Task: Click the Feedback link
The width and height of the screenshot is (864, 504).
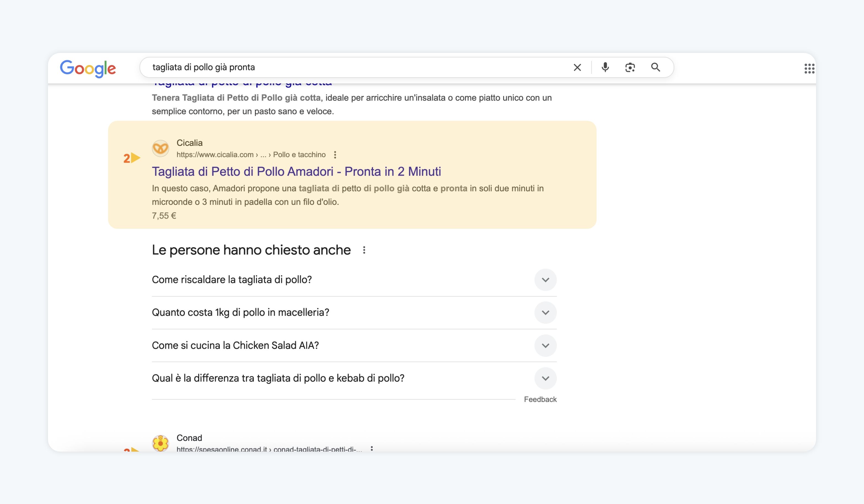Action: [x=540, y=400]
